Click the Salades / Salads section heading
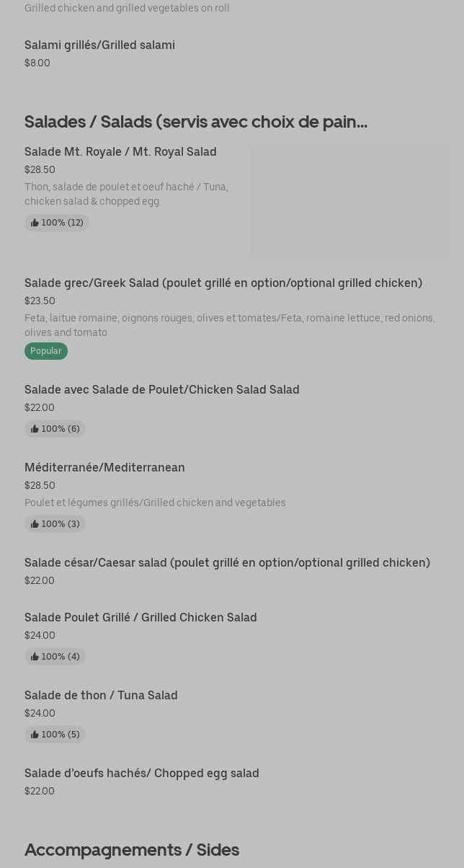 (x=195, y=121)
